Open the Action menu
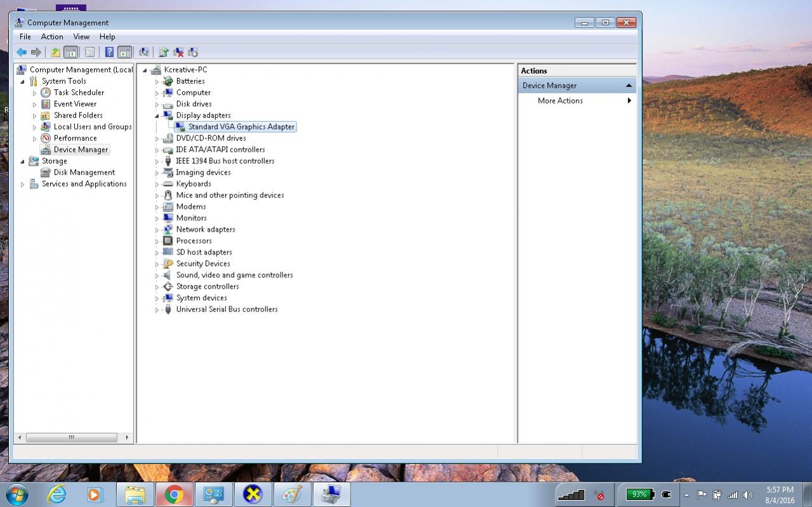812x507 pixels. point(52,37)
